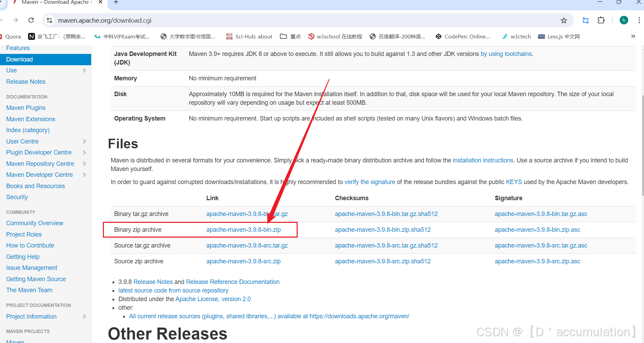This screenshot has height=343, width=644.
Task: Open The Maven Team sidebar link
Action: [x=29, y=290]
